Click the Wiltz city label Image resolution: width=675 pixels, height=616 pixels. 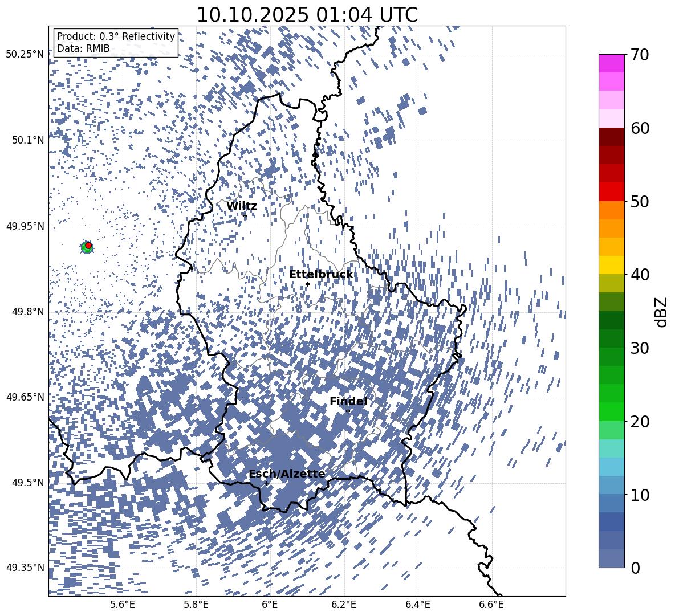coord(242,206)
